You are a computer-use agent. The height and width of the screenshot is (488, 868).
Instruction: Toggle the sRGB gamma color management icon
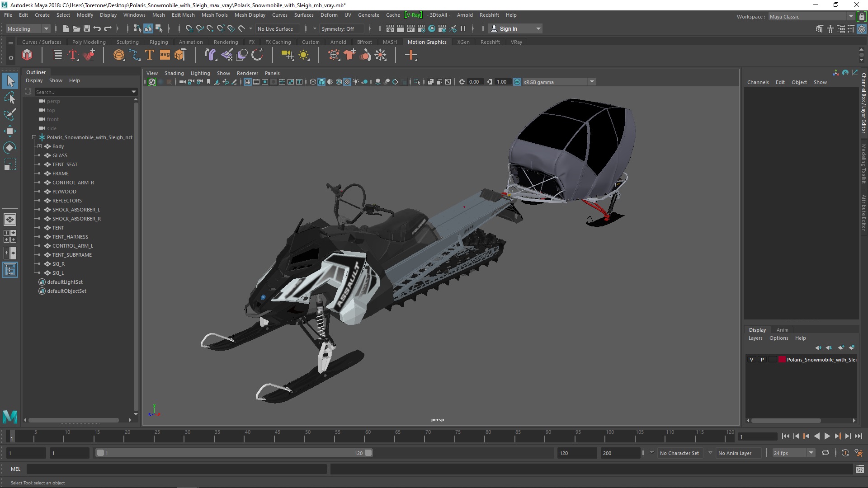click(x=517, y=82)
